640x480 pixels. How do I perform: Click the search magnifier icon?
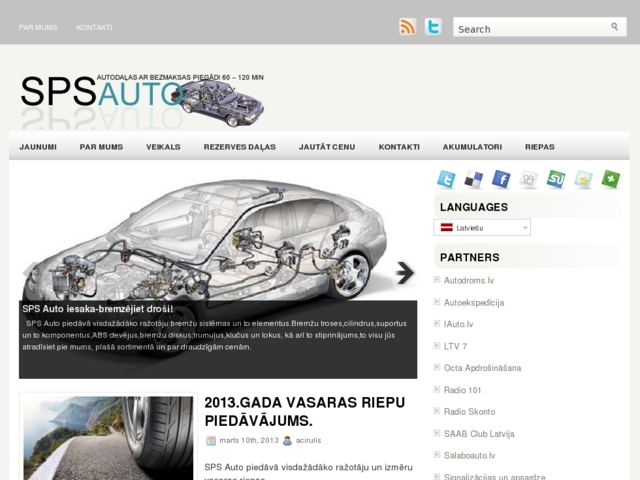(614, 27)
